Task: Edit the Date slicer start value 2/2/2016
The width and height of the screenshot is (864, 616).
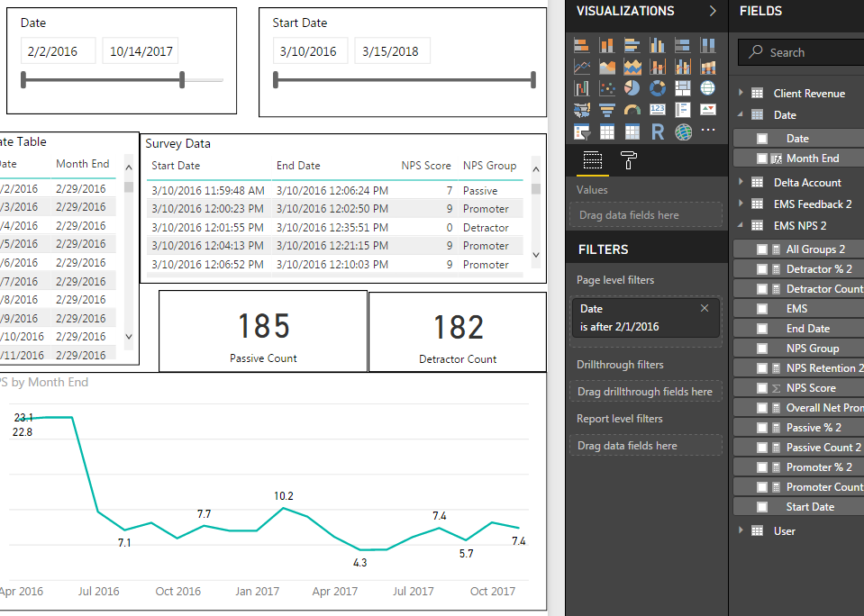Action: (58, 51)
